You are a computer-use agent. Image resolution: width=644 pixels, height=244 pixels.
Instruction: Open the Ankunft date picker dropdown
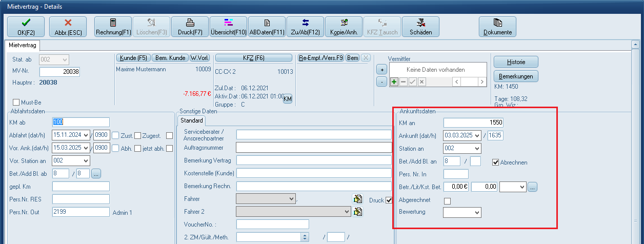(478, 136)
